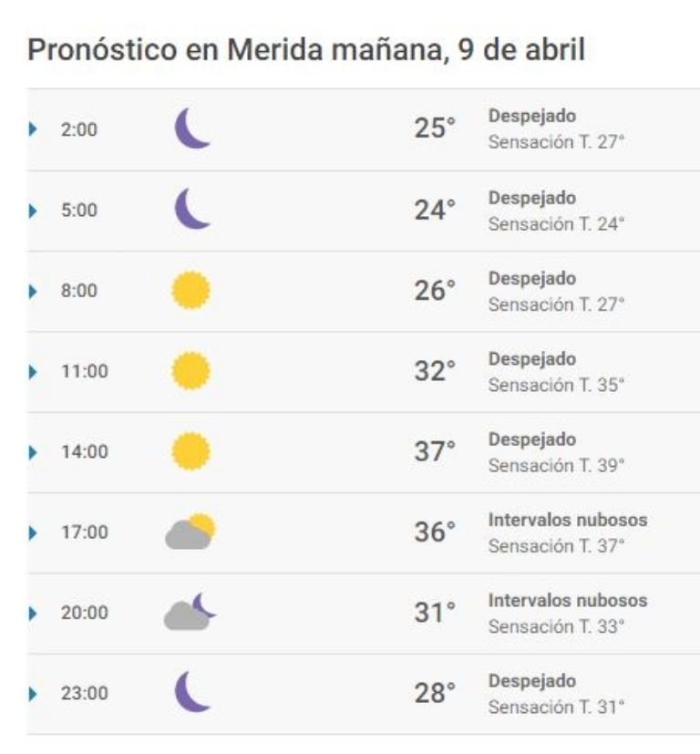Click the cloudy moon icon at 20:00
The image size is (700, 754).
190,612
